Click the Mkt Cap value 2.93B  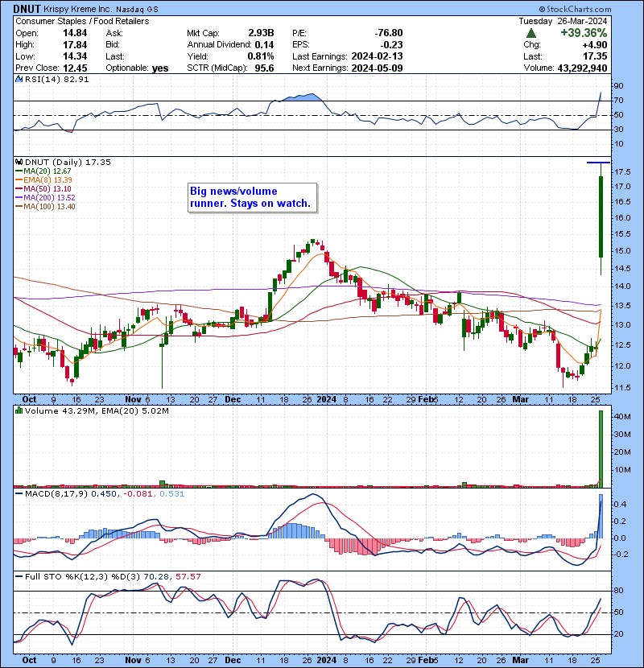pyautogui.click(x=261, y=33)
